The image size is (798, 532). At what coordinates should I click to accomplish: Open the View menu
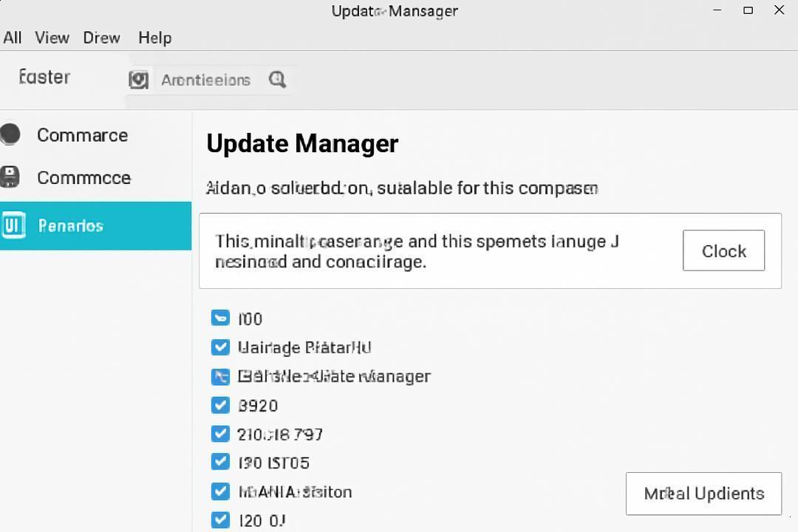pyautogui.click(x=52, y=38)
